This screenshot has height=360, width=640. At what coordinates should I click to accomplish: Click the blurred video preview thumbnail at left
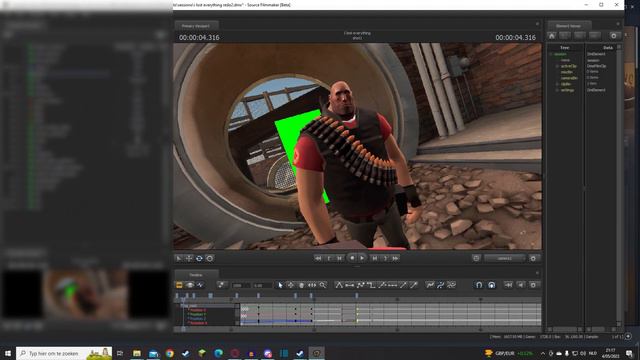click(x=85, y=293)
